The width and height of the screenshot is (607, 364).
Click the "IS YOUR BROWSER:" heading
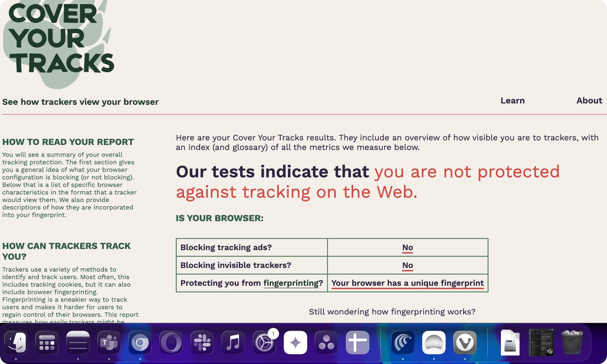(x=219, y=218)
